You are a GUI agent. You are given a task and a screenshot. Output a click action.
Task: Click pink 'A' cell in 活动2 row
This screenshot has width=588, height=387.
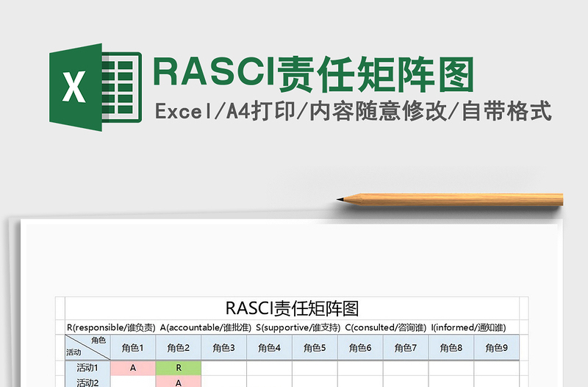[179, 382]
